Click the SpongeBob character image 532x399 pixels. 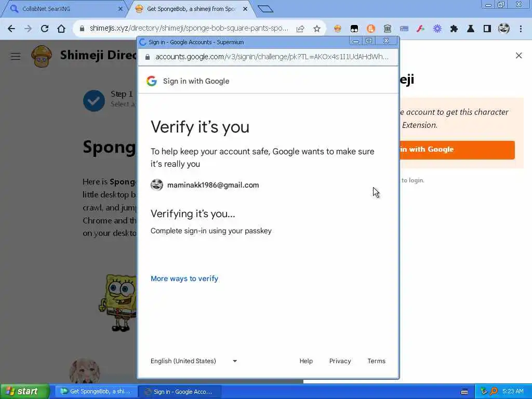(118, 303)
